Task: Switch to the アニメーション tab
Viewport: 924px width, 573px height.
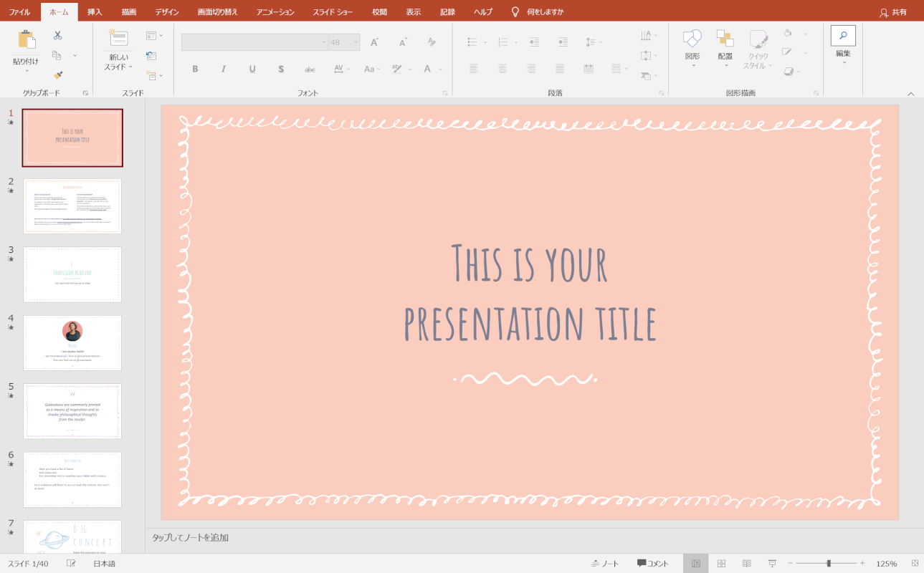Action: tap(275, 12)
